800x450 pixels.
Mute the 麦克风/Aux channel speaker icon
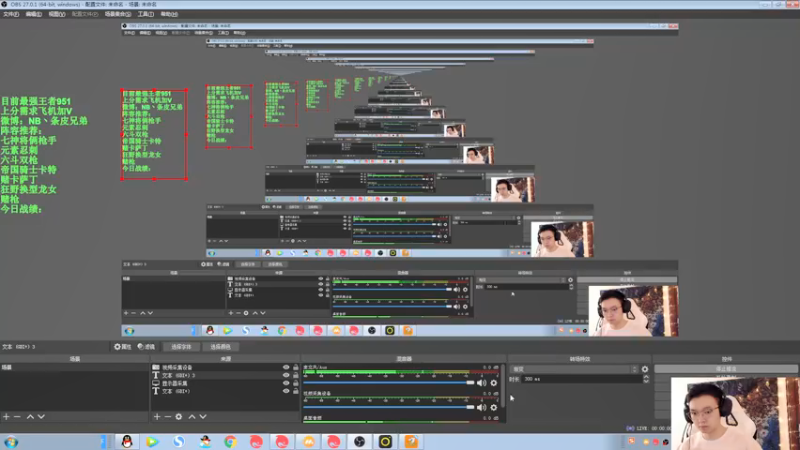pyautogui.click(x=481, y=383)
